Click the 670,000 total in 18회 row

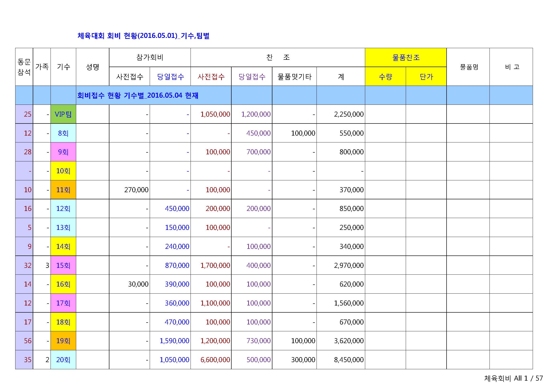coord(351,322)
